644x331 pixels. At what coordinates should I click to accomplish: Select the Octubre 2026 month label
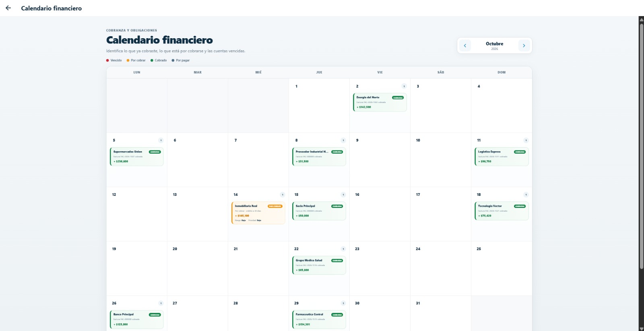coord(494,45)
